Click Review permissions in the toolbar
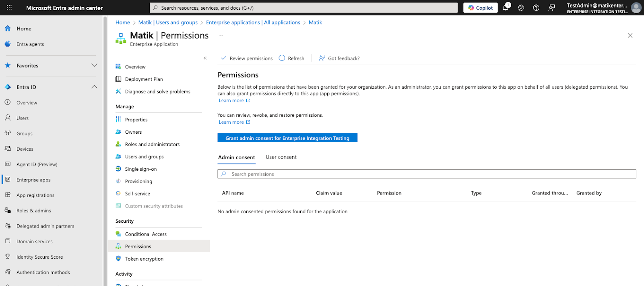Viewport: 644px width, 286px height. [247, 58]
